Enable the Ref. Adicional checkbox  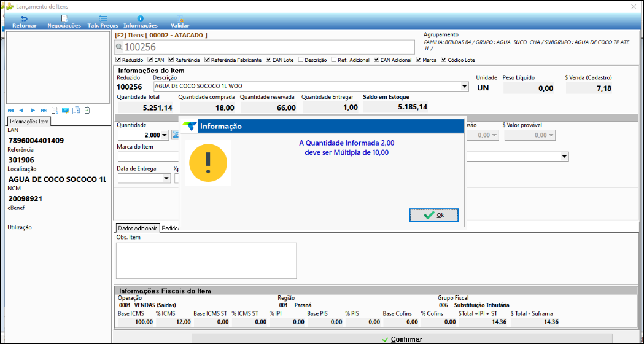tap(334, 60)
